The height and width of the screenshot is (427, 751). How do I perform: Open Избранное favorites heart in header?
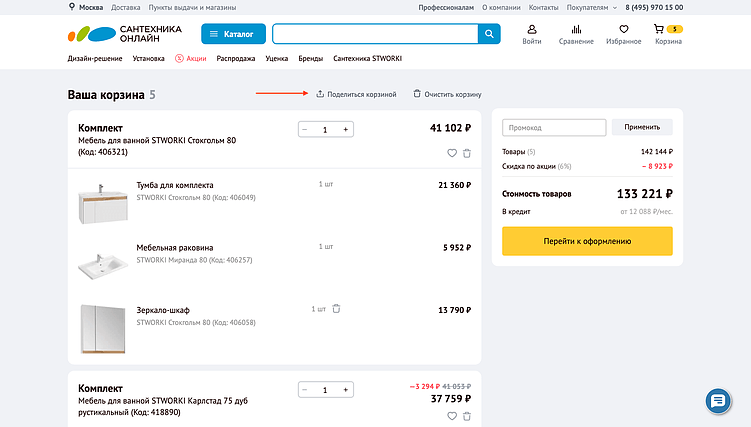pyautogui.click(x=623, y=30)
